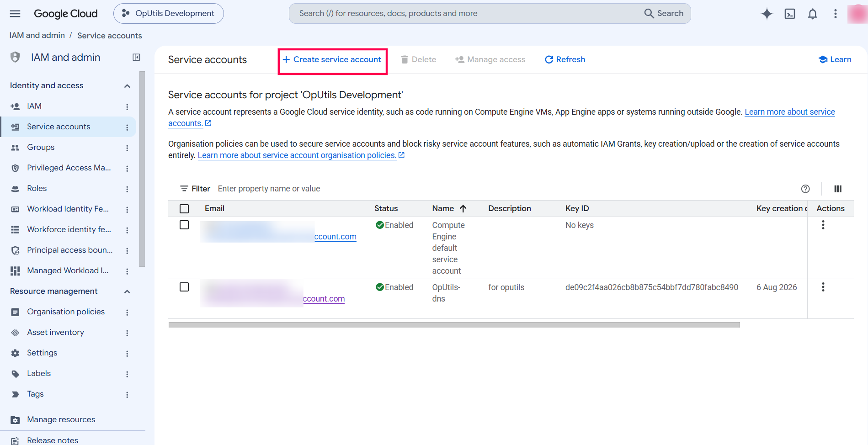This screenshot has height=445, width=868.
Task: Open the main navigation hamburger menu
Action: tap(15, 14)
